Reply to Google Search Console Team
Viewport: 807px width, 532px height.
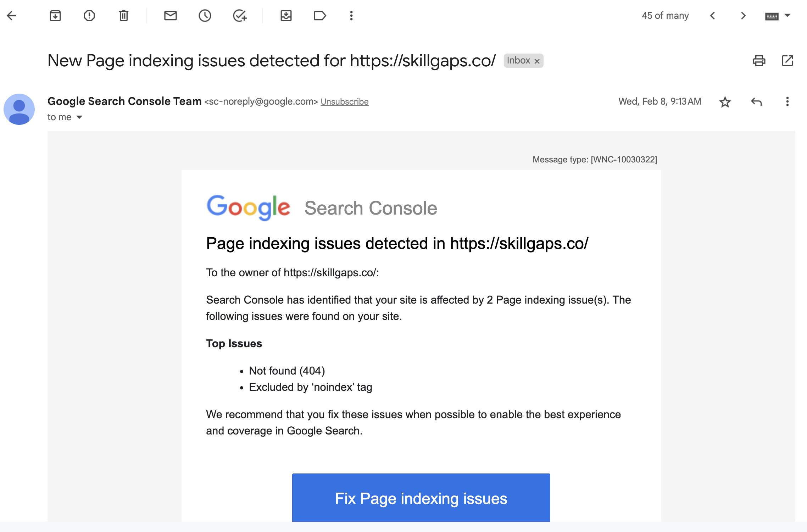point(756,102)
